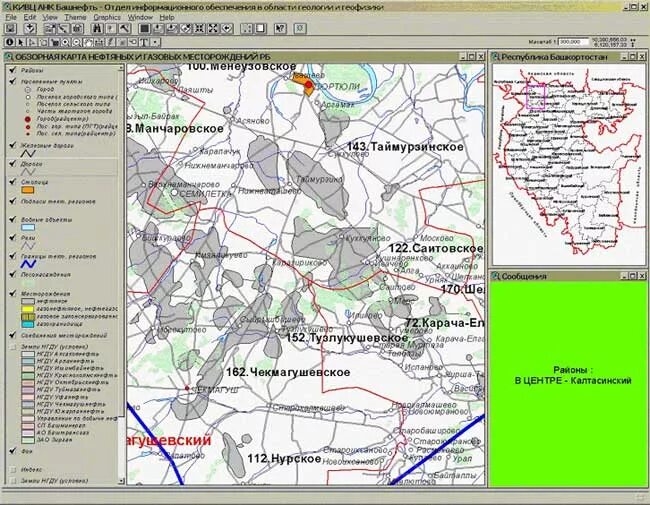Click the legend scrollbar down arrow
Image resolution: width=650 pixels, height=505 pixels.
click(x=121, y=481)
